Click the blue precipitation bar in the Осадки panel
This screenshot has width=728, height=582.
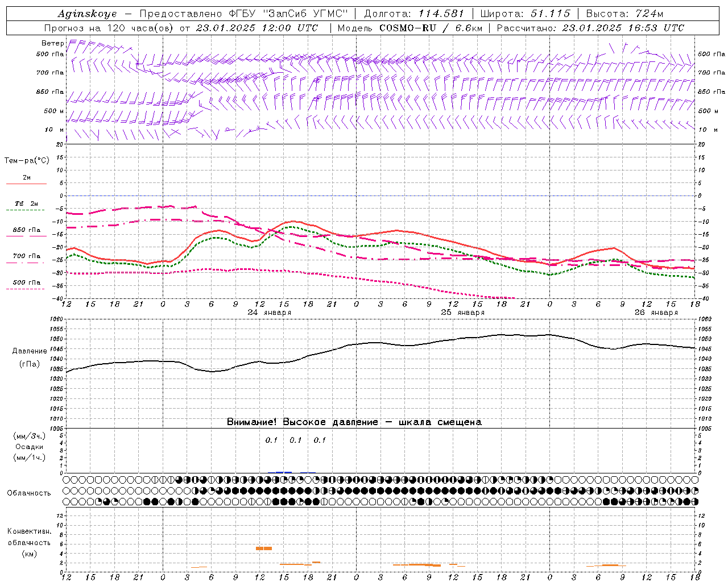tap(284, 472)
